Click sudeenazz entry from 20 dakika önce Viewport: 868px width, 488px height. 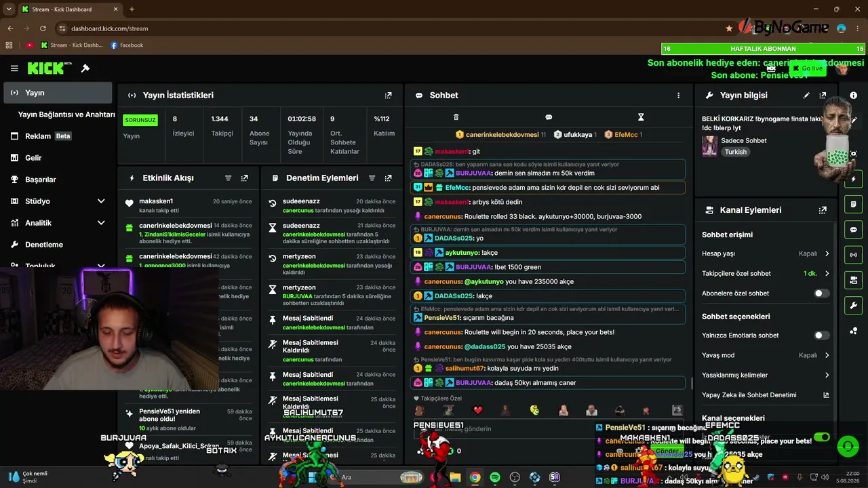[331, 205]
